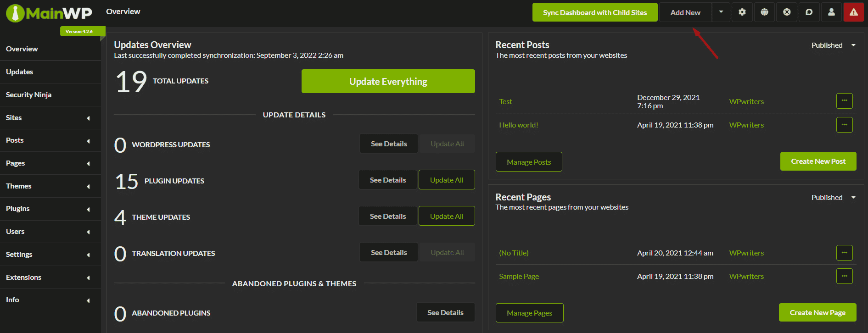
Task: Expand the Settings sidebar submenu arrow
Action: 88,255
